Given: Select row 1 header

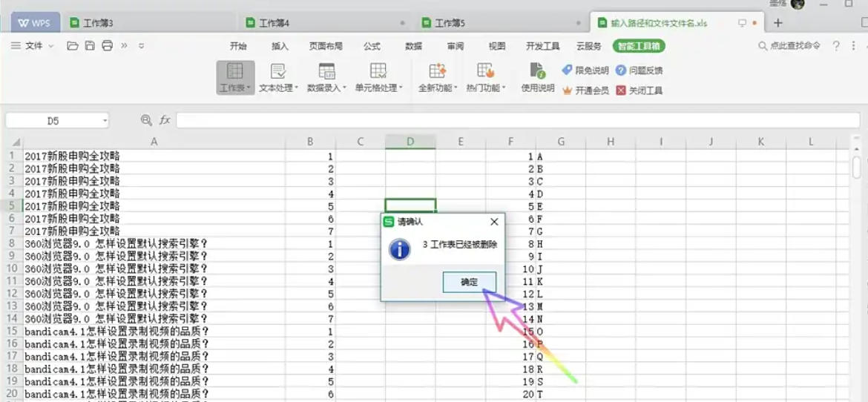Looking at the screenshot, I should [x=12, y=156].
